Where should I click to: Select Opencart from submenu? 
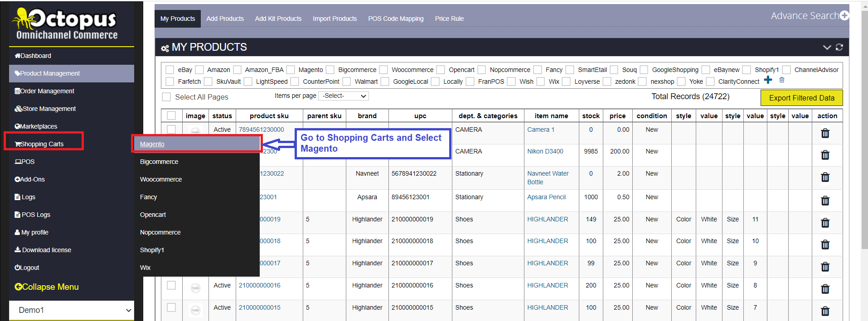pyautogui.click(x=197, y=215)
